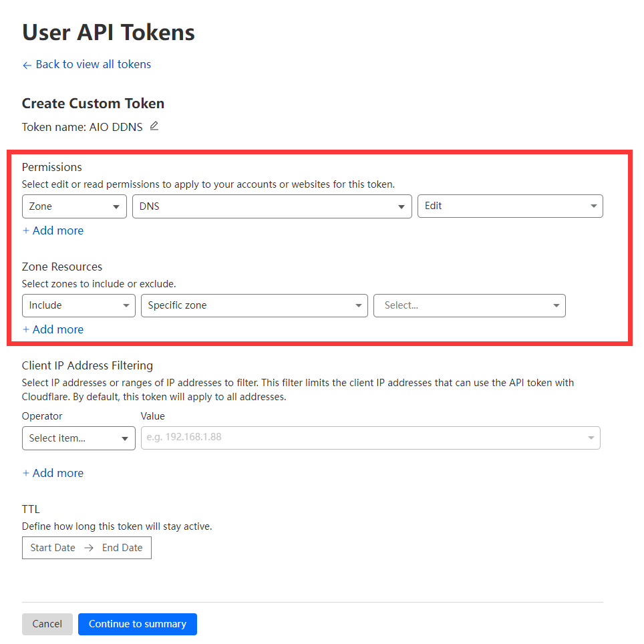This screenshot has width=644, height=644.
Task: Click the arrow between Start and End Date
Action: pos(89,548)
